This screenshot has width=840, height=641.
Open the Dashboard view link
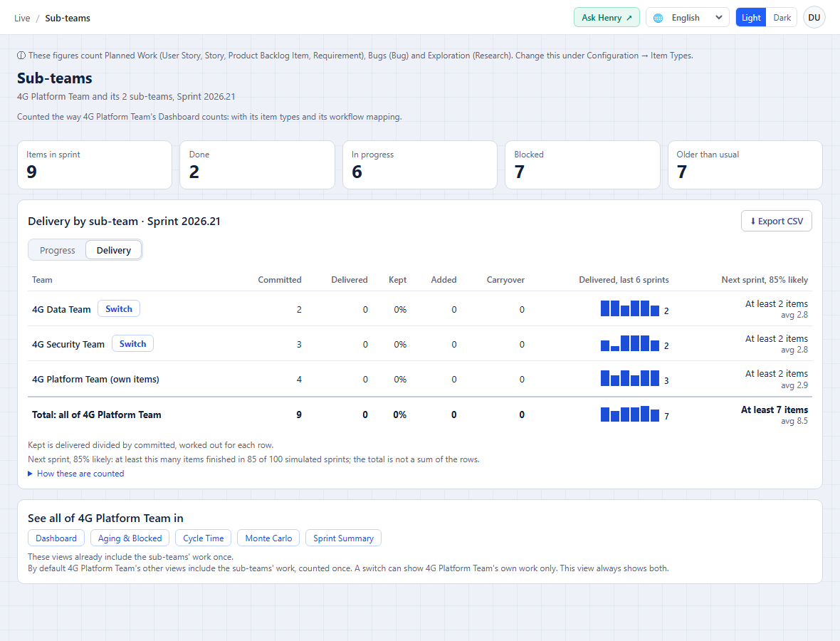(x=56, y=538)
